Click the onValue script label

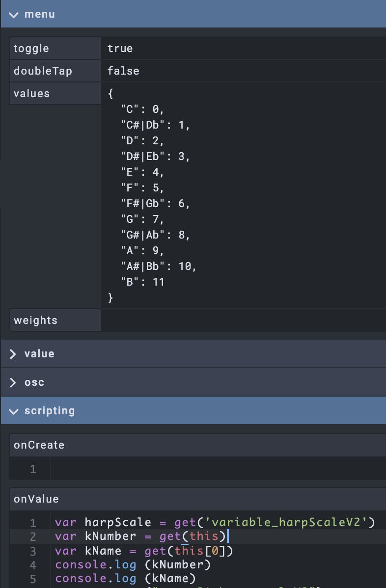point(36,499)
